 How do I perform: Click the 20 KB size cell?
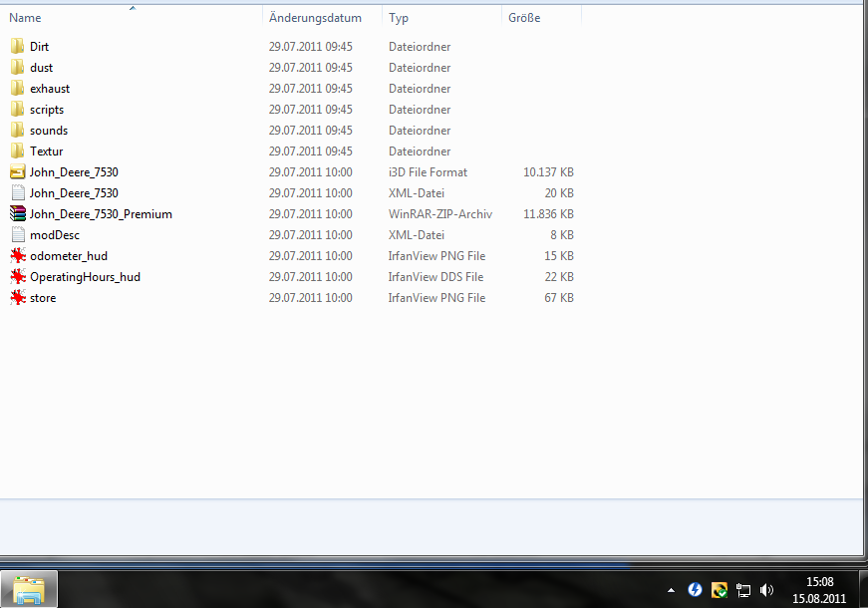[x=559, y=193]
